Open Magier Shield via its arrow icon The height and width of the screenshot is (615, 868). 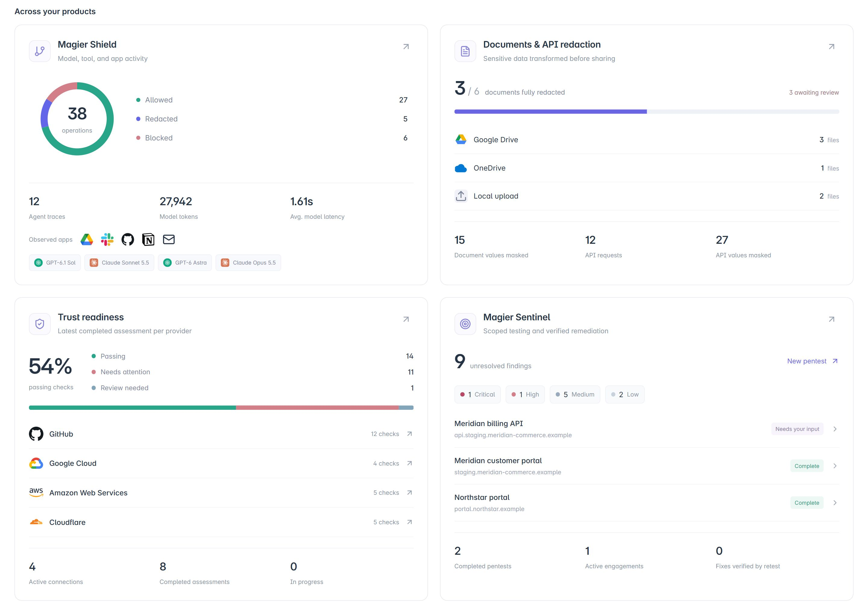406,47
